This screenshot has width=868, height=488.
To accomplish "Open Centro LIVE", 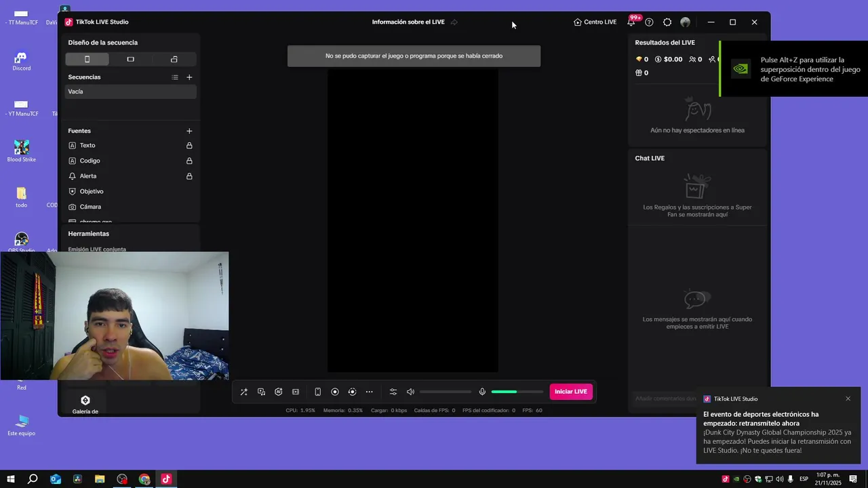I will (595, 22).
